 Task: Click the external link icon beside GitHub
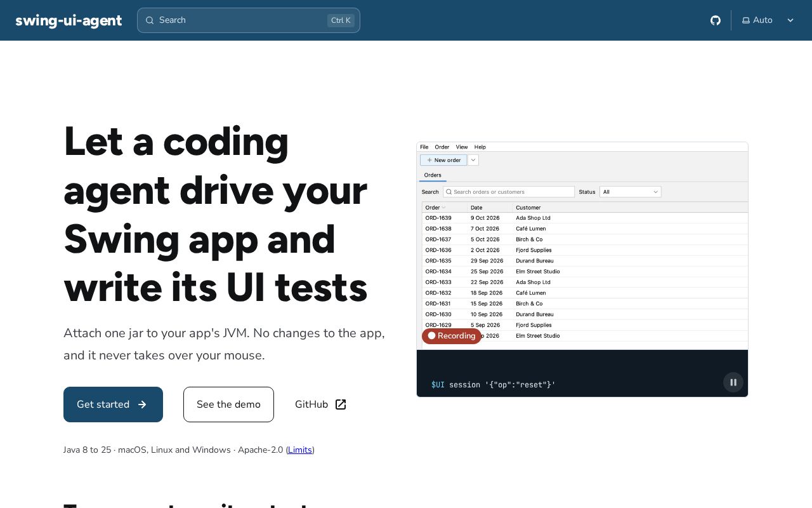(341, 404)
